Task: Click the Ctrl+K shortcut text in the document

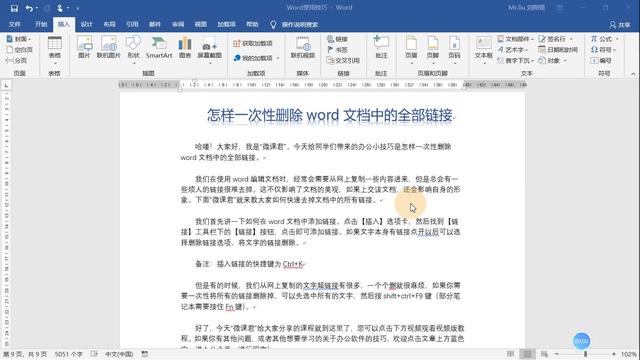Action: 293,264
